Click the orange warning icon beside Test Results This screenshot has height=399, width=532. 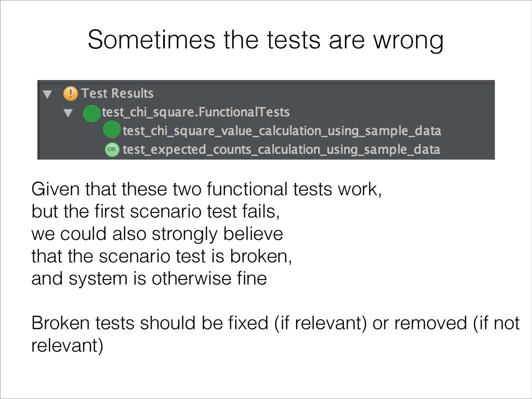(x=71, y=94)
